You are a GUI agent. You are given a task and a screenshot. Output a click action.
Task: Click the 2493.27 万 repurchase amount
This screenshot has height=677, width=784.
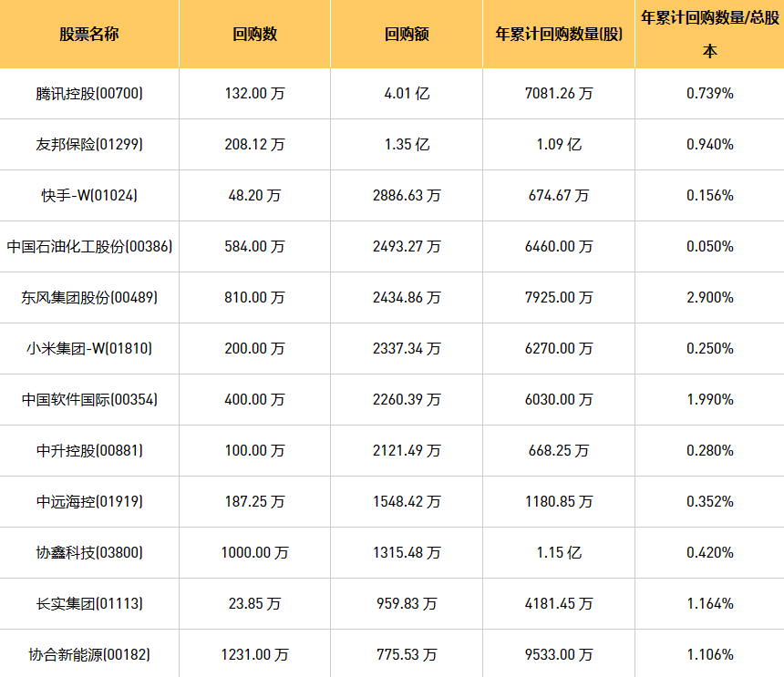407,246
